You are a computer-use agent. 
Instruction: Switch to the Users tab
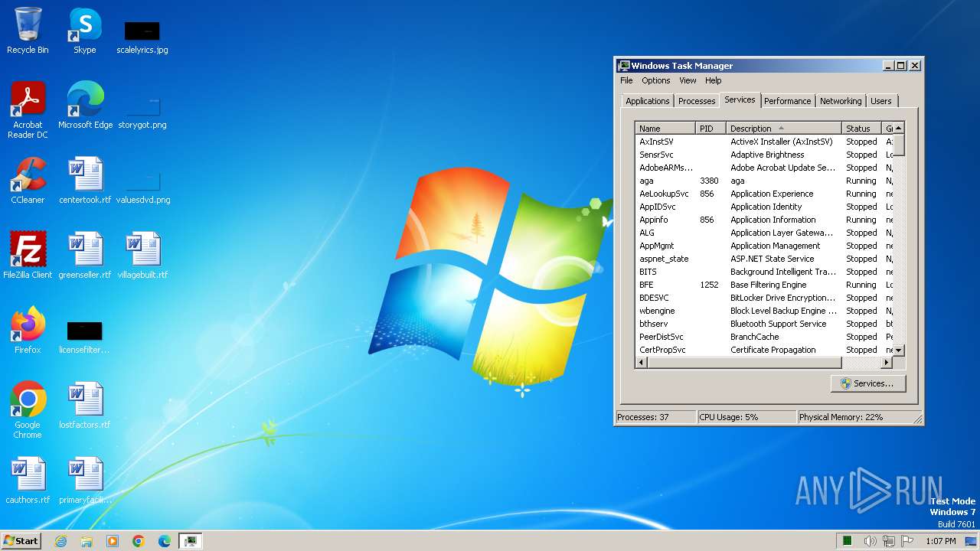881,101
